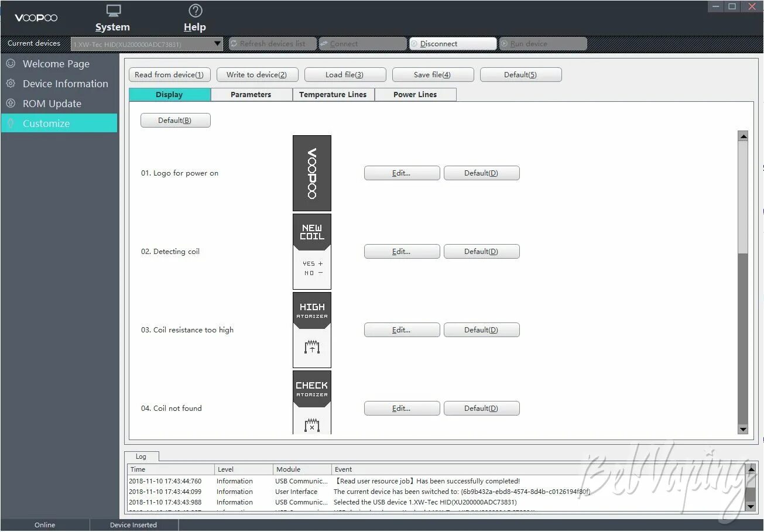
Task: Click Default(5) button
Action: click(521, 75)
